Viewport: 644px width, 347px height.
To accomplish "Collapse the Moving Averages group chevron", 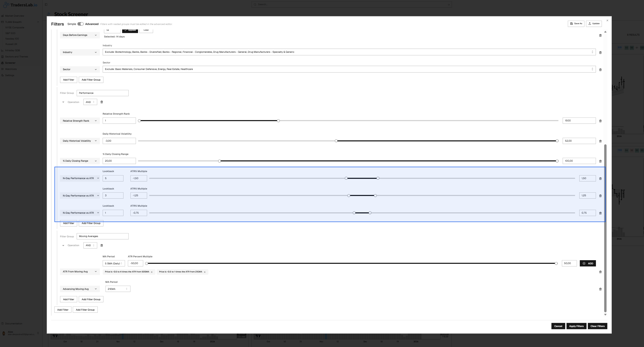I will click(63, 245).
